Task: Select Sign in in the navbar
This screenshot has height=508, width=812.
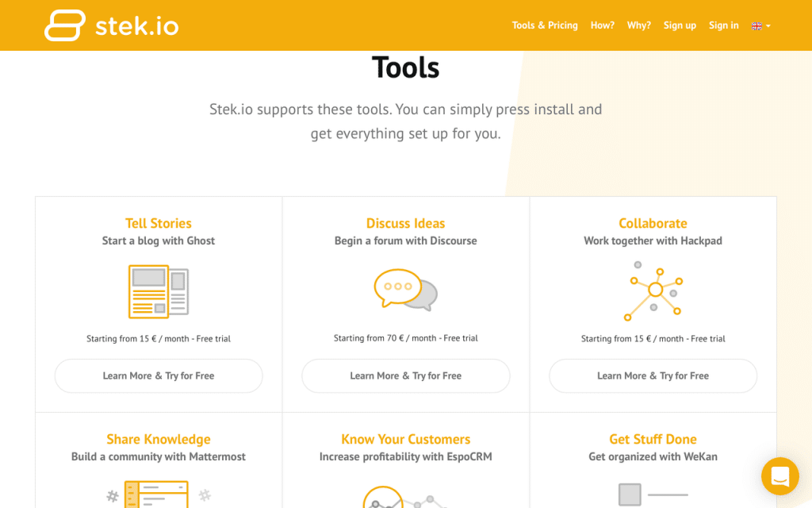Action: point(723,25)
